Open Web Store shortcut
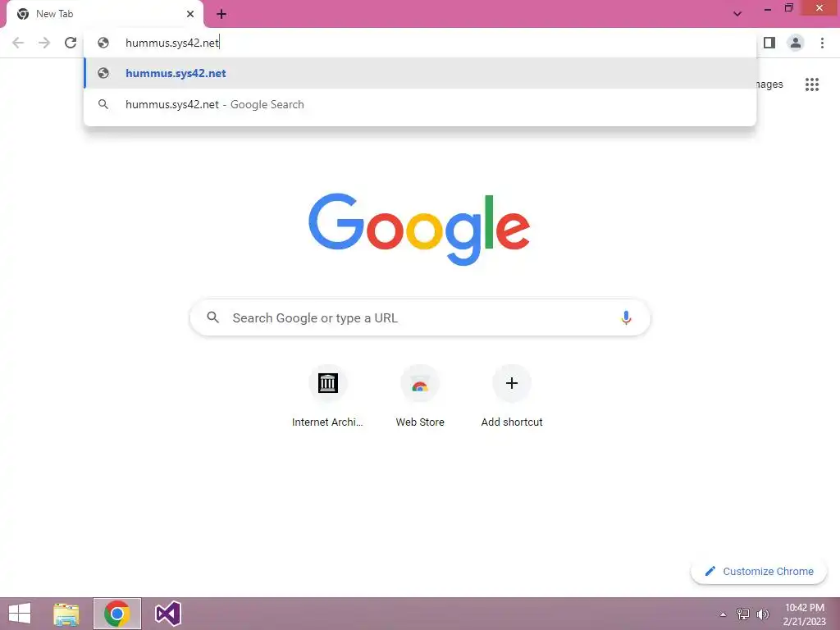The image size is (840, 630). pos(420,396)
